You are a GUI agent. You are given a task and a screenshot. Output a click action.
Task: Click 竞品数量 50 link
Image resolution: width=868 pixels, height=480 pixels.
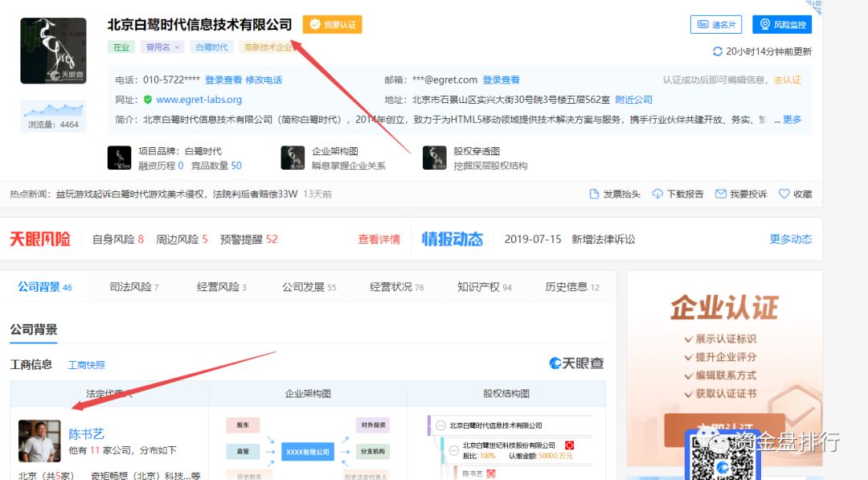pyautogui.click(x=216, y=166)
